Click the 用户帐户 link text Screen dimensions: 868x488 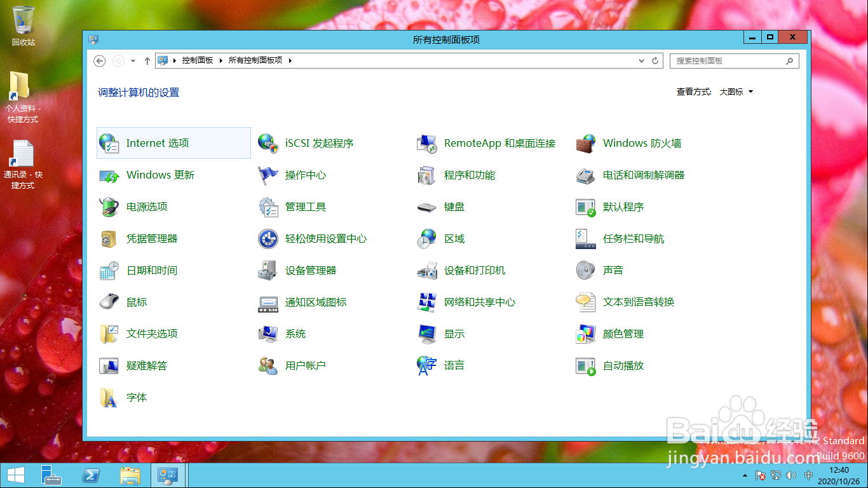[306, 366]
